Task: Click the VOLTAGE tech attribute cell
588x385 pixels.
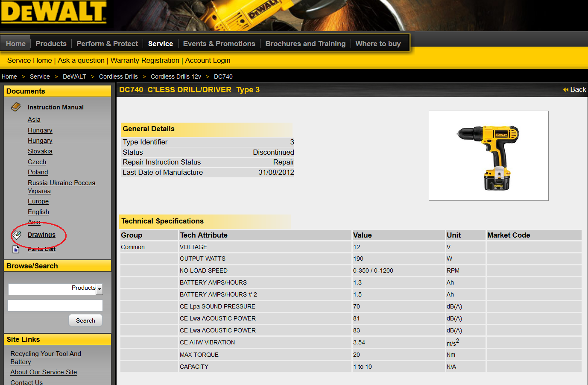Action: 265,247
